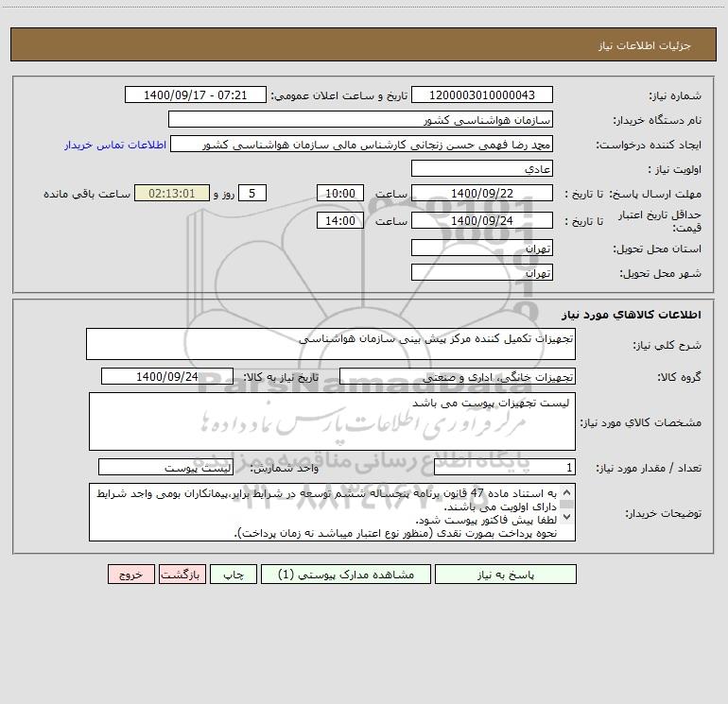This screenshot has height=704, width=728.
Task: Click the مهلت ارسال پاسخ label
Action: pos(655,194)
